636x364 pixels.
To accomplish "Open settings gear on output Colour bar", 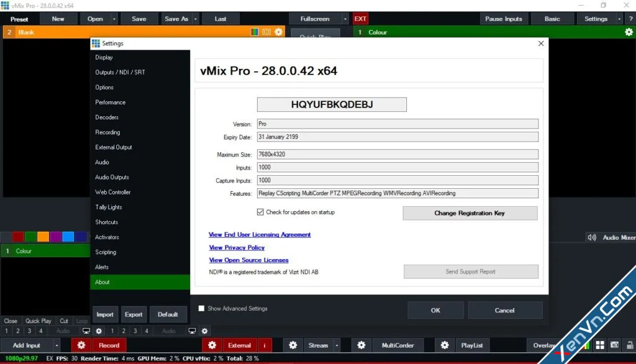I will click(x=629, y=32).
